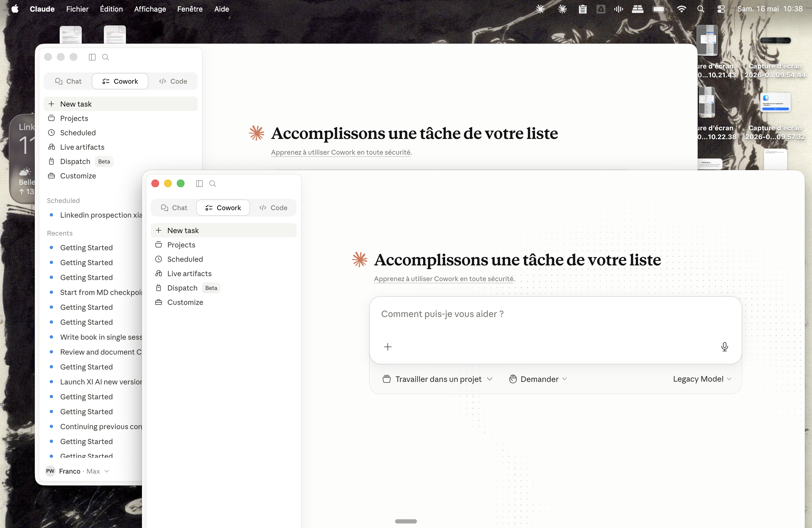Open Live artifacts in front window sidebar
The width and height of the screenshot is (812, 528).
(223, 274)
